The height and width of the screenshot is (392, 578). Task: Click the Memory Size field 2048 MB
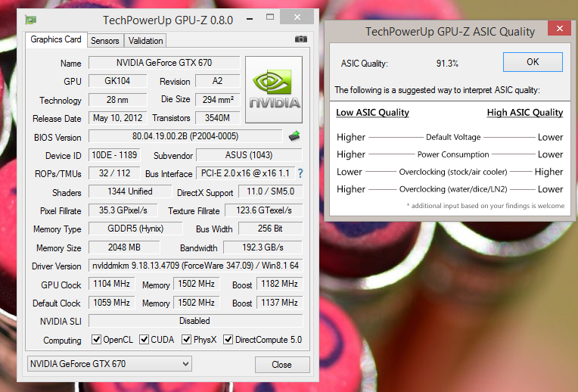[x=124, y=247]
